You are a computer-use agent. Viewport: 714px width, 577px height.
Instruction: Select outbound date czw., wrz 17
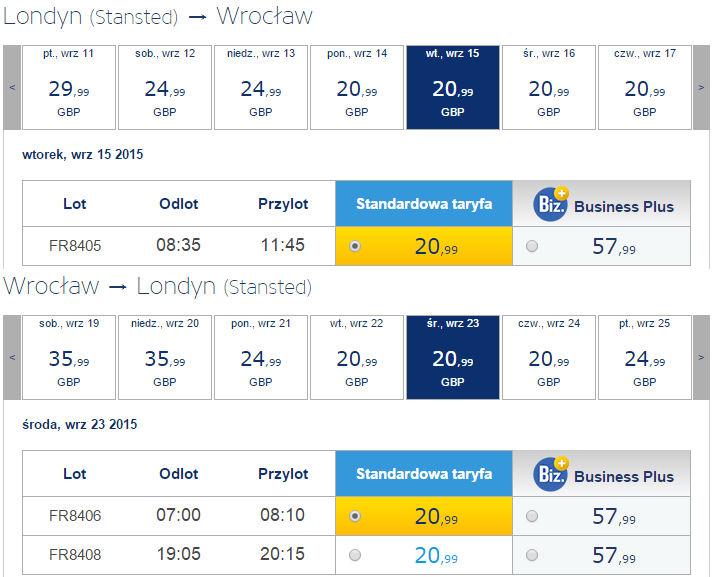click(x=645, y=87)
